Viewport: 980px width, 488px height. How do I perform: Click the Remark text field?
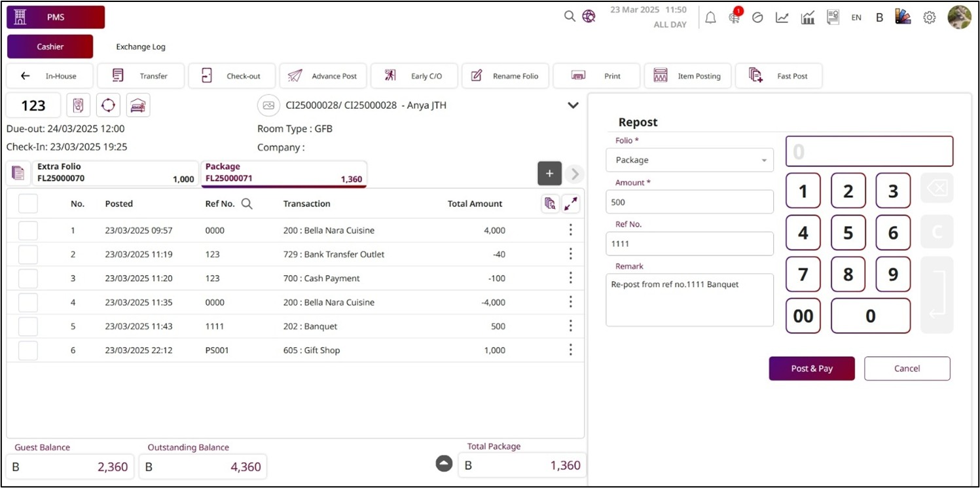[x=689, y=300]
